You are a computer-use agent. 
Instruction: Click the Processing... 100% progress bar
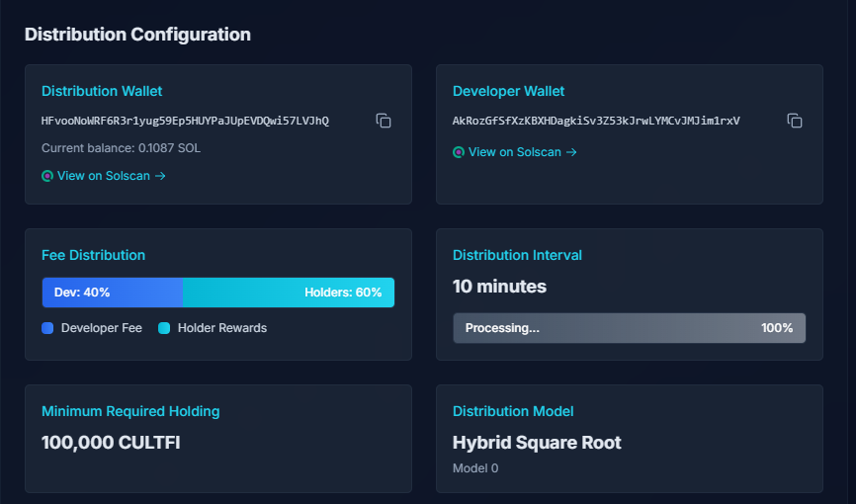[629, 328]
